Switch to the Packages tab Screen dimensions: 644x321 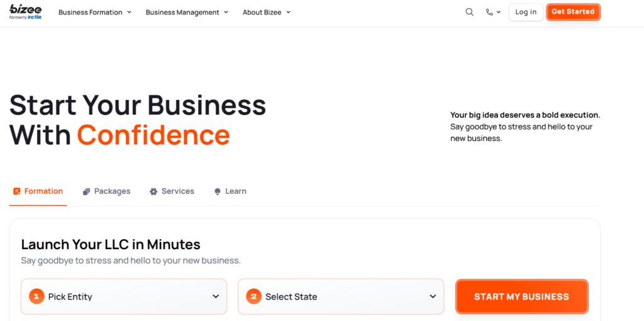(x=112, y=191)
